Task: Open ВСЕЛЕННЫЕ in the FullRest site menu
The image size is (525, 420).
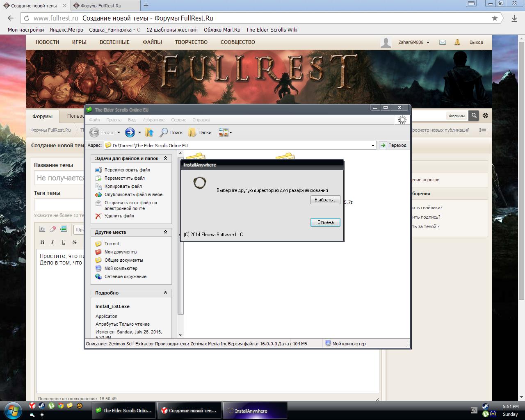Action: coord(114,42)
